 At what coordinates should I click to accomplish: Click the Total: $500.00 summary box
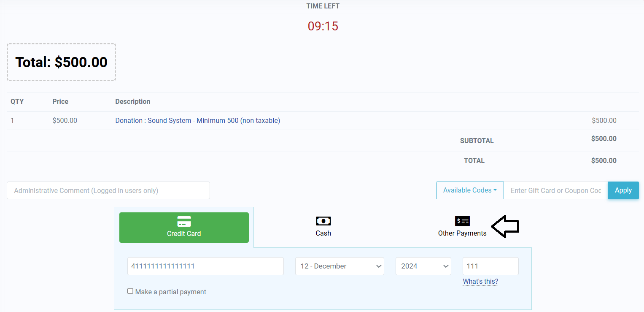coord(61,62)
